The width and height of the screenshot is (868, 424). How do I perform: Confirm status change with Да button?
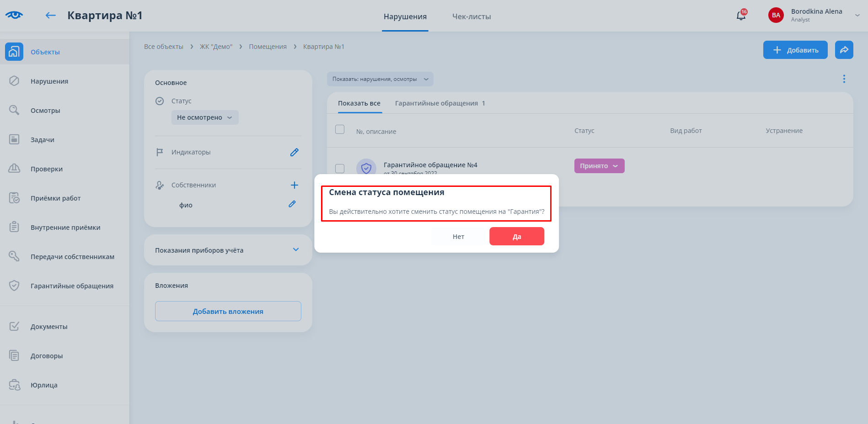point(516,237)
